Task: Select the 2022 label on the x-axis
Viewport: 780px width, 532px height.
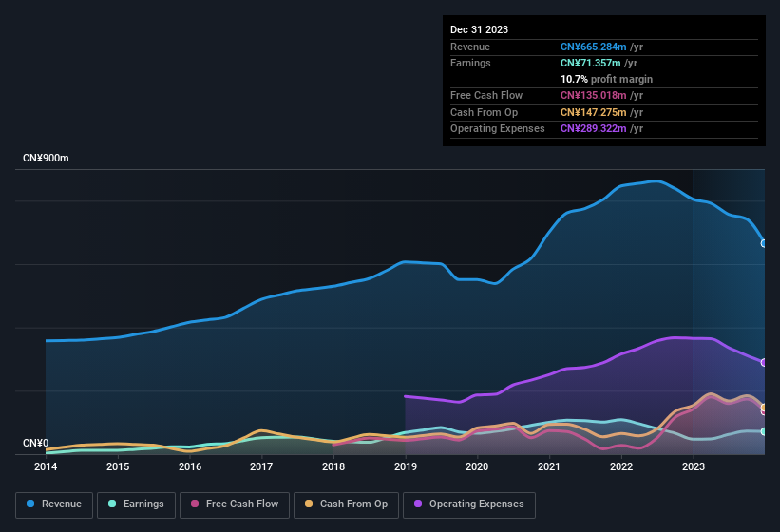Action: tap(621, 466)
